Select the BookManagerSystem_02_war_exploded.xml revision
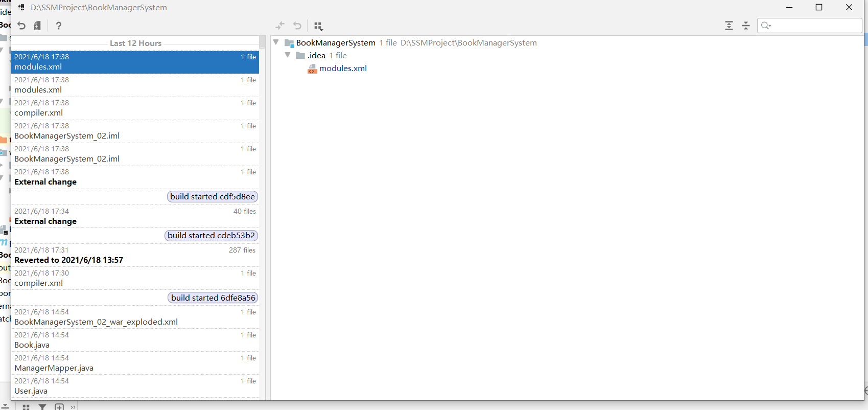868x410 pixels. 135,317
